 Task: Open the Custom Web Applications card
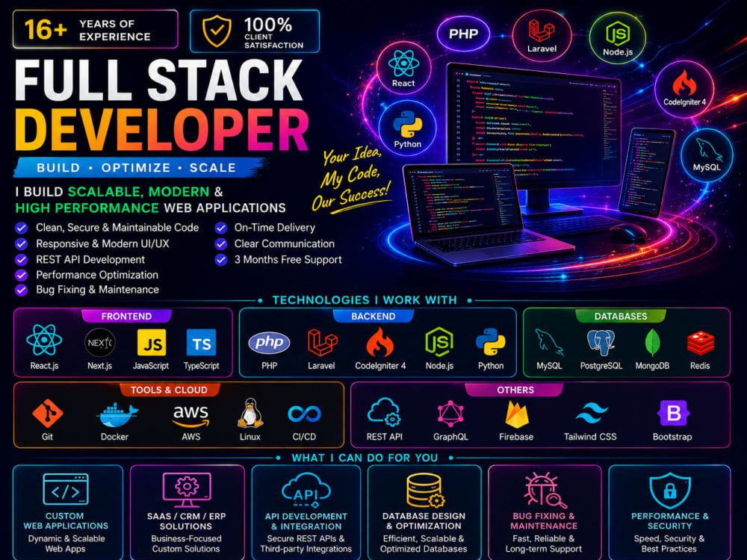click(67, 512)
